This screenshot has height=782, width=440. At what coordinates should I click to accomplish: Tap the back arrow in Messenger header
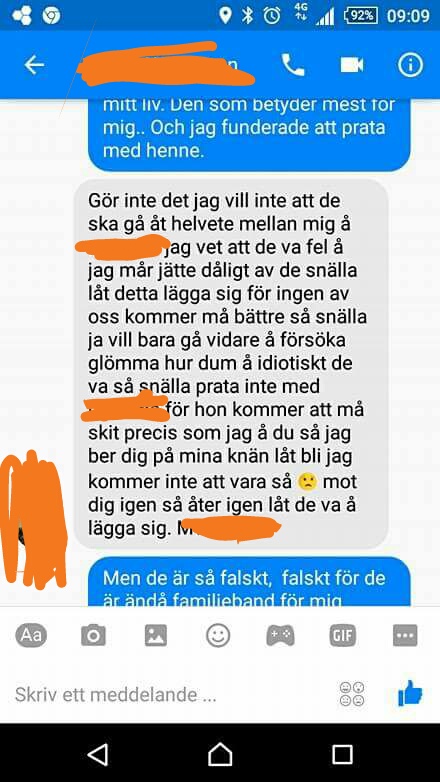[34, 65]
